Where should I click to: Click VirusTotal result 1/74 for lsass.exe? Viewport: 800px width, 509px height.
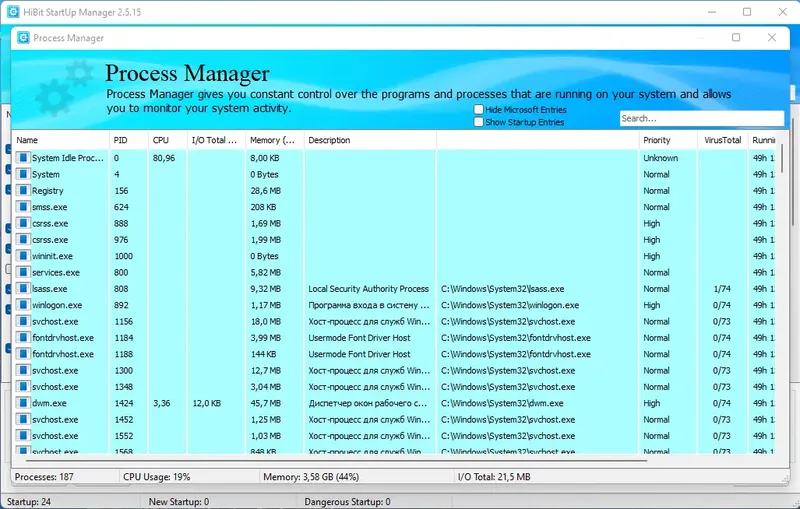click(x=722, y=289)
